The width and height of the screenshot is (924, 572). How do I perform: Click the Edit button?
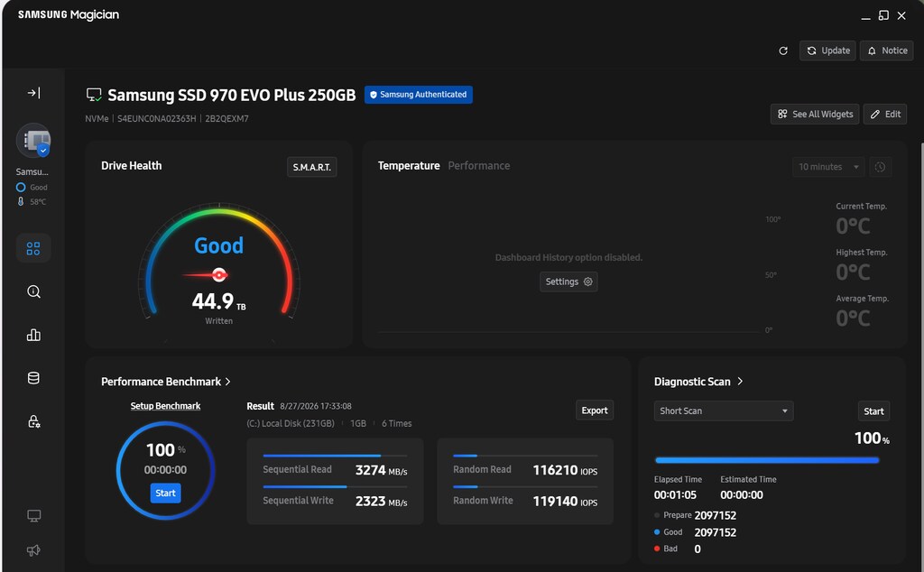pos(885,115)
